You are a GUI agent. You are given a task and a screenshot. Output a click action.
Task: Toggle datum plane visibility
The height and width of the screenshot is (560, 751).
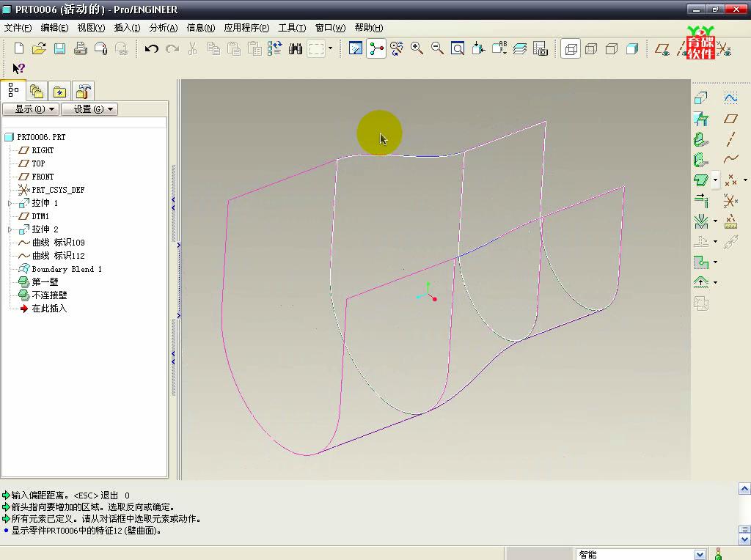(x=663, y=48)
